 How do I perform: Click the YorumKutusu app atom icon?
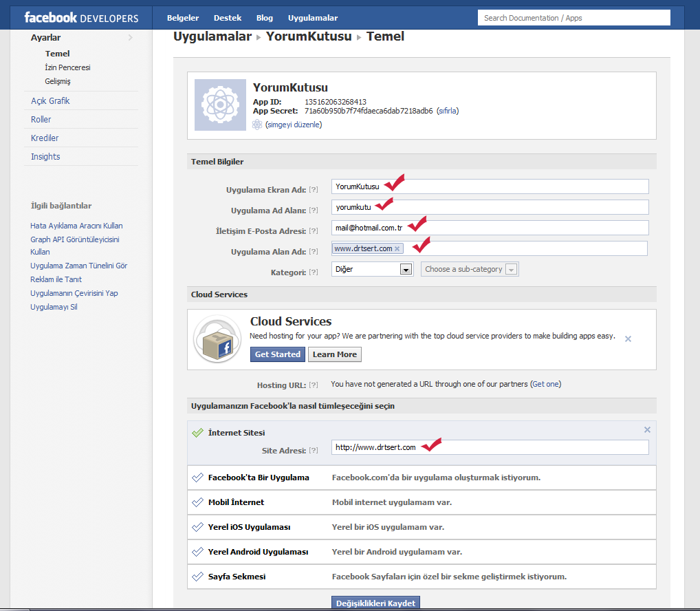[x=220, y=105]
